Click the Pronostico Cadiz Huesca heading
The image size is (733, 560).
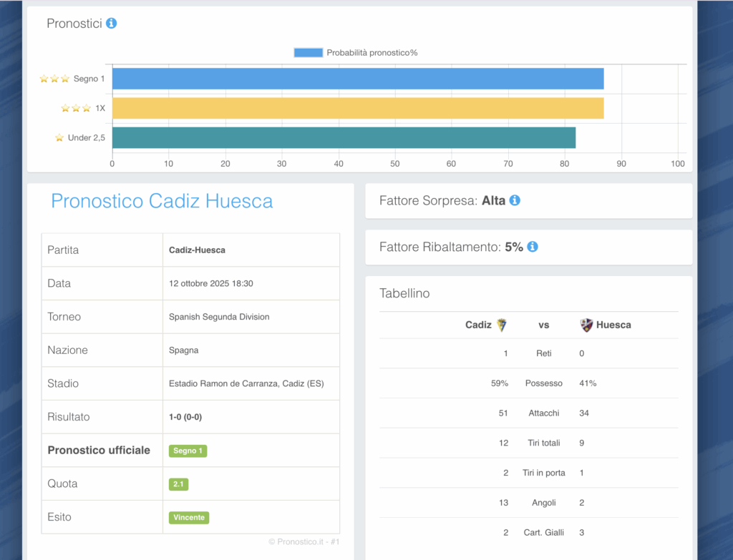162,201
